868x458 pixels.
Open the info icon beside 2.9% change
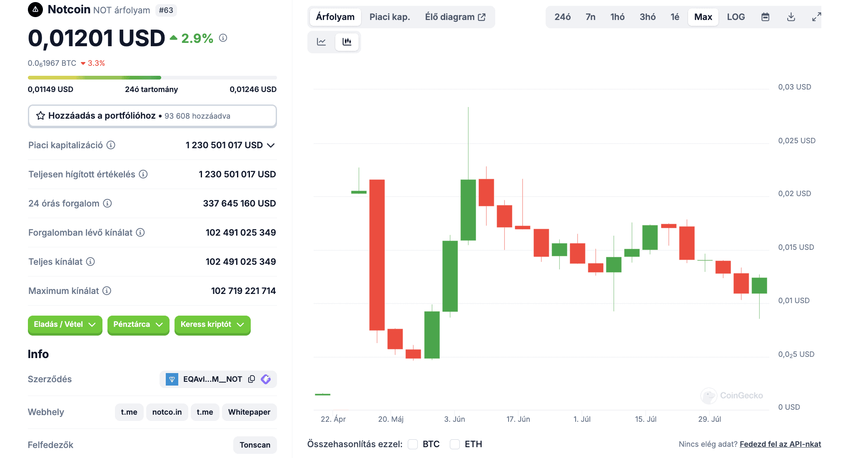(x=223, y=38)
